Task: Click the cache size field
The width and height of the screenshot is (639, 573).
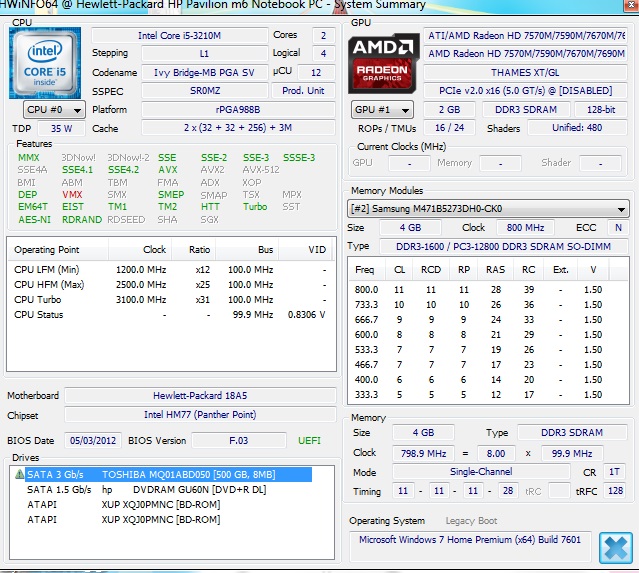Action: pos(238,128)
